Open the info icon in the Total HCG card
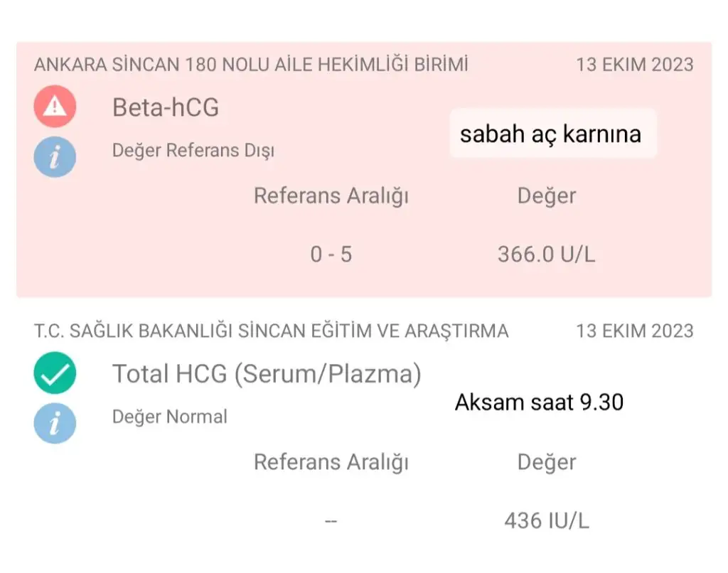This screenshot has height=573, width=728. click(x=55, y=423)
